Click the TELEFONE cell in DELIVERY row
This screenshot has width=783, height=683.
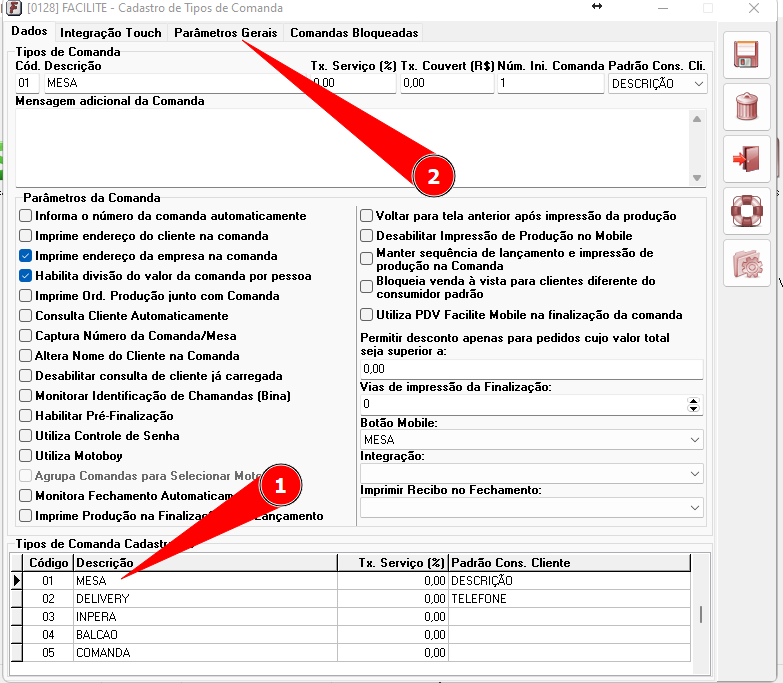click(569, 599)
